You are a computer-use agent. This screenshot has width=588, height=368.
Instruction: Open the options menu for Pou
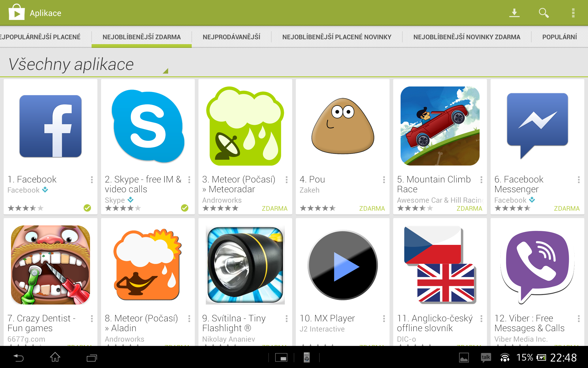pos(384,180)
